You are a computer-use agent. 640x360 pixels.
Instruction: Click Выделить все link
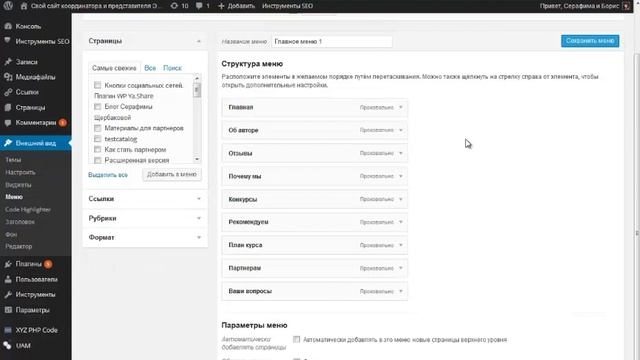click(x=108, y=175)
